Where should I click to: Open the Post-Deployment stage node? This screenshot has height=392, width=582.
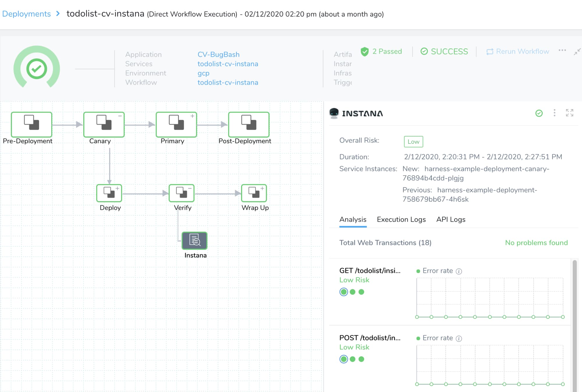click(248, 125)
